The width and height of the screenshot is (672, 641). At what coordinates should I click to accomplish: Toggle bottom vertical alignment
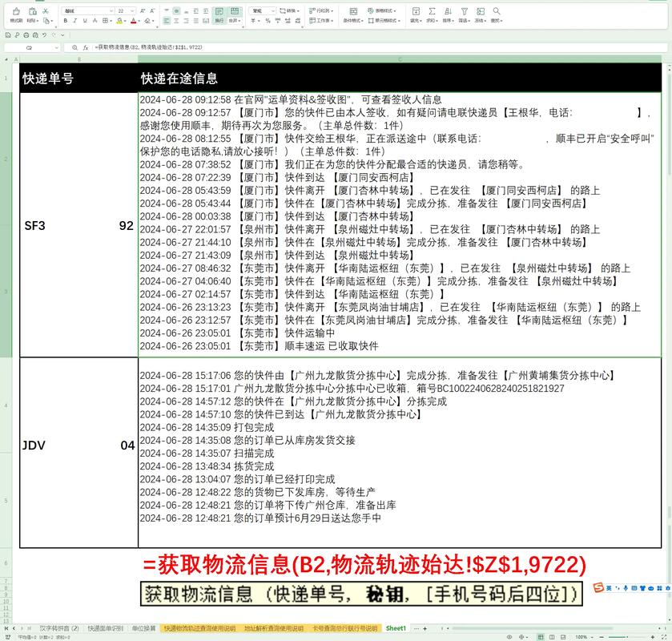coord(186,10)
